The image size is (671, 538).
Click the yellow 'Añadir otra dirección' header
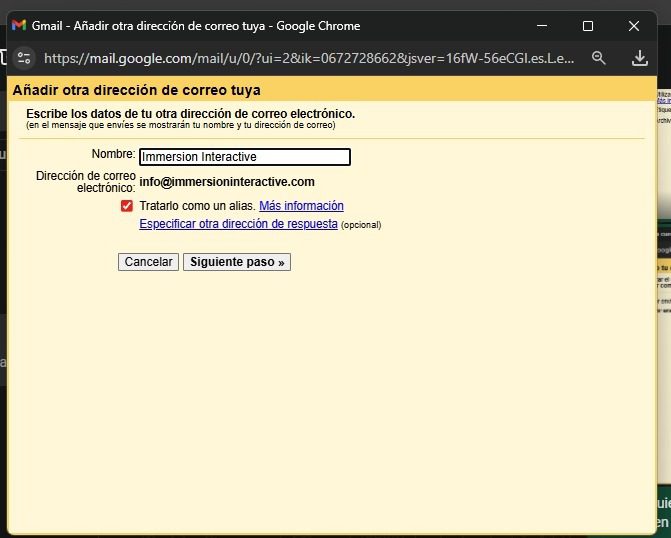tap(137, 90)
